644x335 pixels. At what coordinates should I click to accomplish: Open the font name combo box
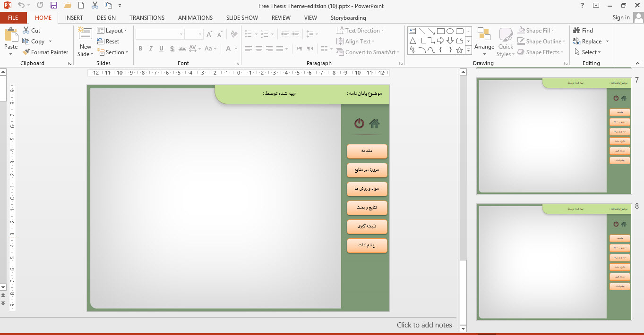click(160, 34)
